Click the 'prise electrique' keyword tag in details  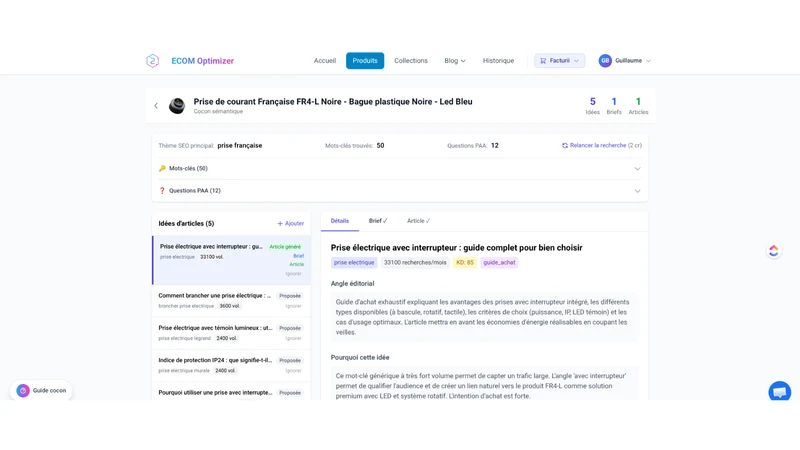(x=354, y=262)
